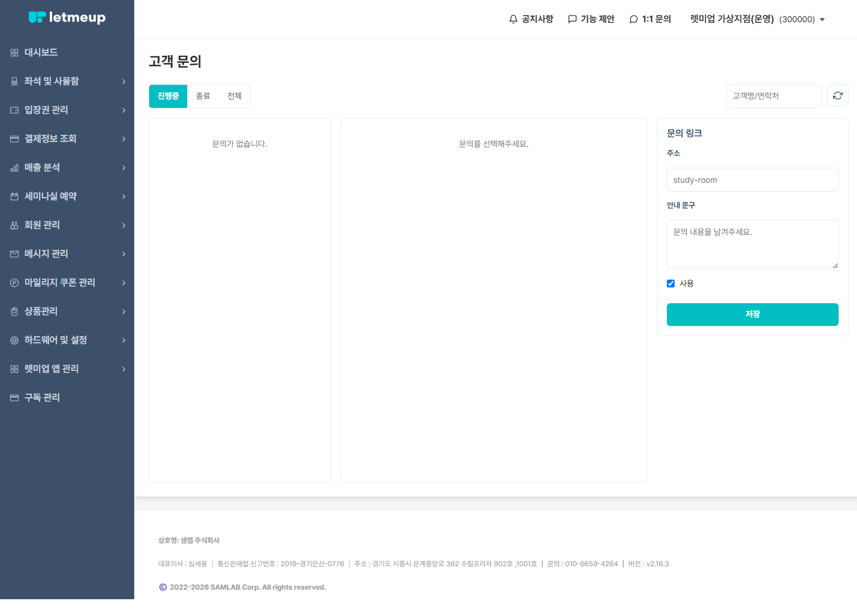This screenshot has height=616, width=857.
Task: Click the letmeup logo
Action: coord(67,17)
